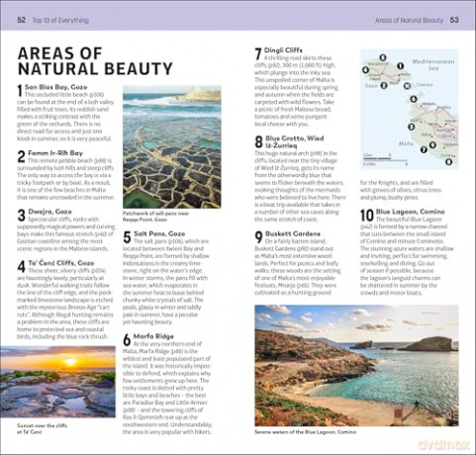Viewport: 476px width, 455px height.
Task: Select map marker 7 on Malta's southwest coast
Action: [x=424, y=149]
